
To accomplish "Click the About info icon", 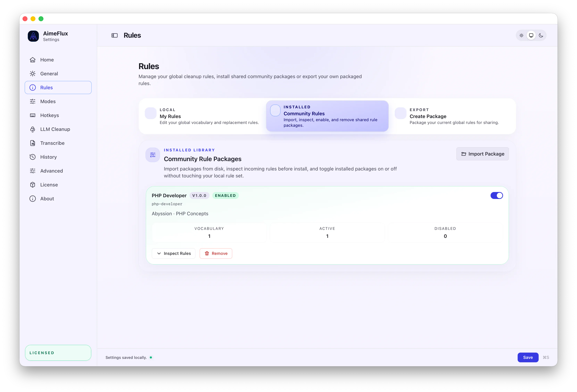I will coord(32,199).
